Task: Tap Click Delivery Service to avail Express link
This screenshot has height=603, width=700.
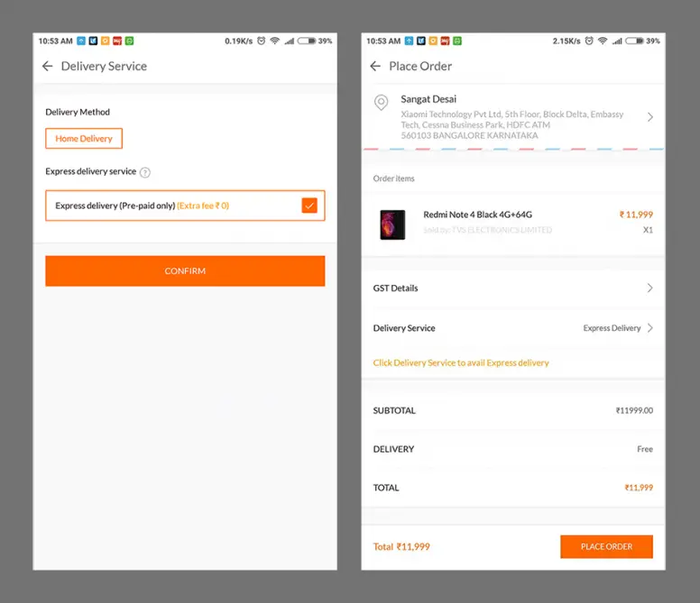Action: pos(461,363)
